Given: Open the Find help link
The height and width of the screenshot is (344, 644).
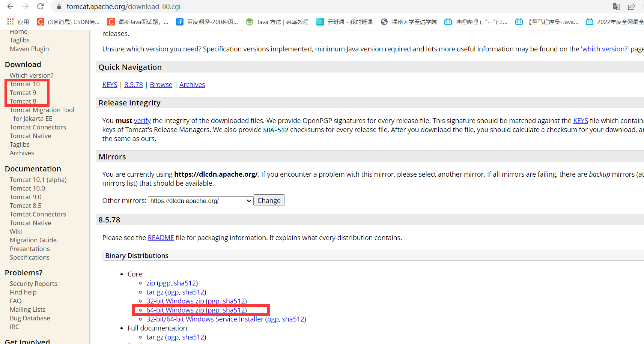Looking at the screenshot, I should [23, 292].
